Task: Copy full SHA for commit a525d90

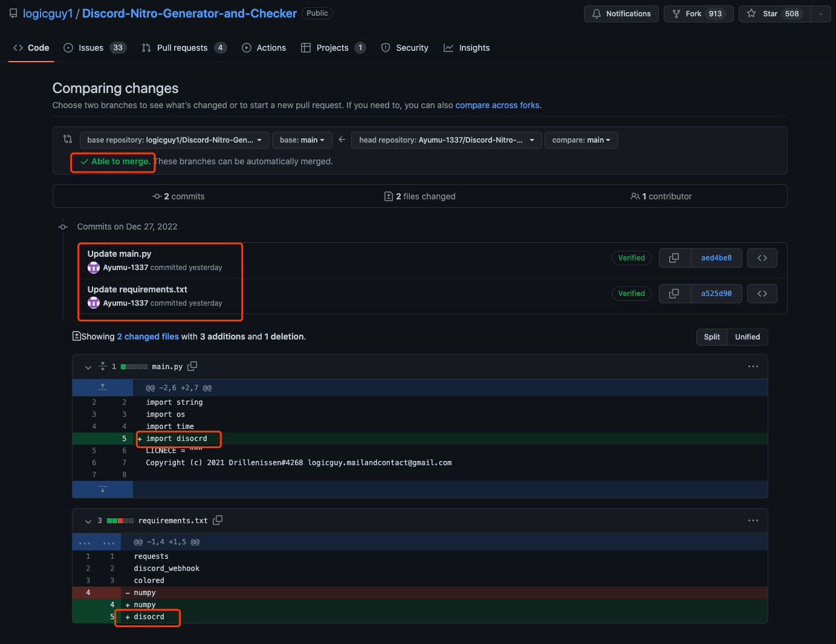Action: (x=675, y=294)
